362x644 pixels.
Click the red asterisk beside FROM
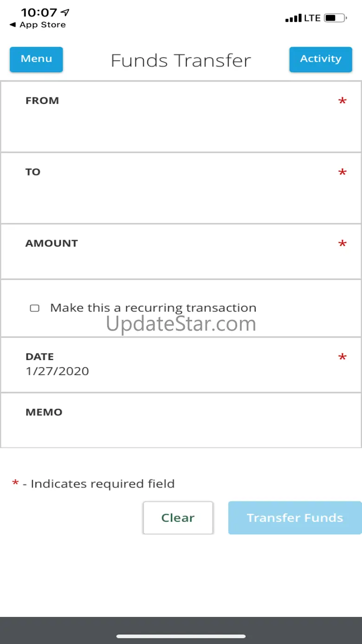click(343, 101)
